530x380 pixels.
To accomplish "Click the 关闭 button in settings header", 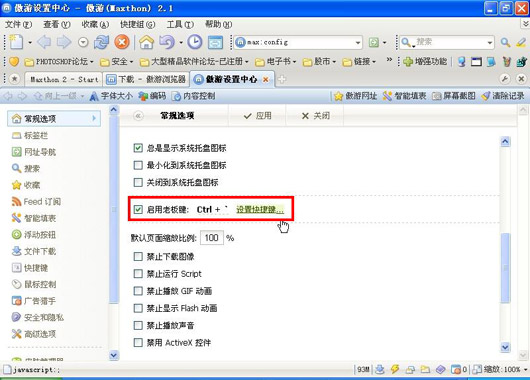I will pyautogui.click(x=315, y=116).
